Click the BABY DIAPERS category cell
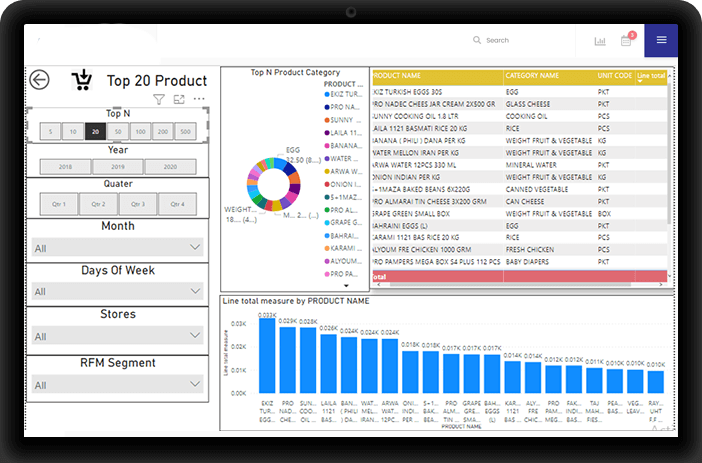702x463 pixels. (527, 262)
